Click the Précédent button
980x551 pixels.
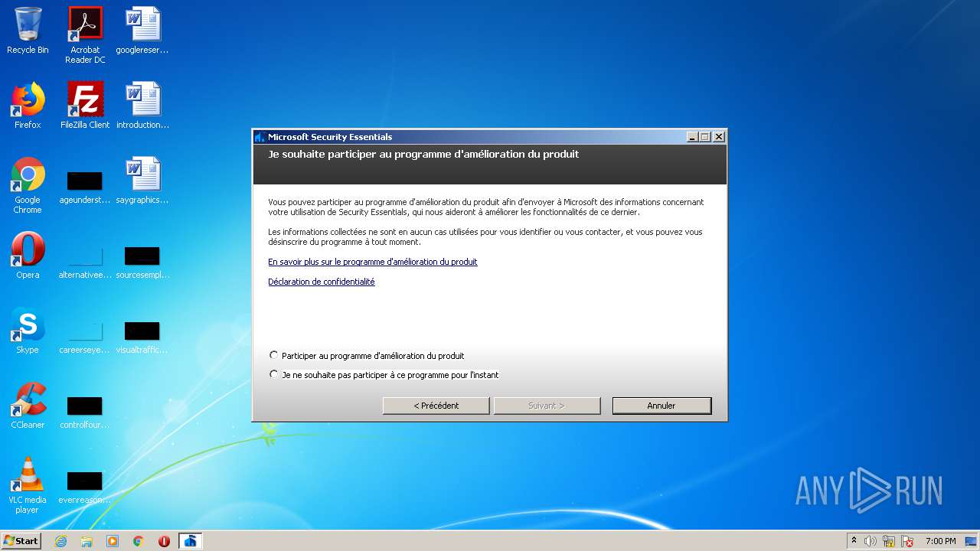[436, 406]
